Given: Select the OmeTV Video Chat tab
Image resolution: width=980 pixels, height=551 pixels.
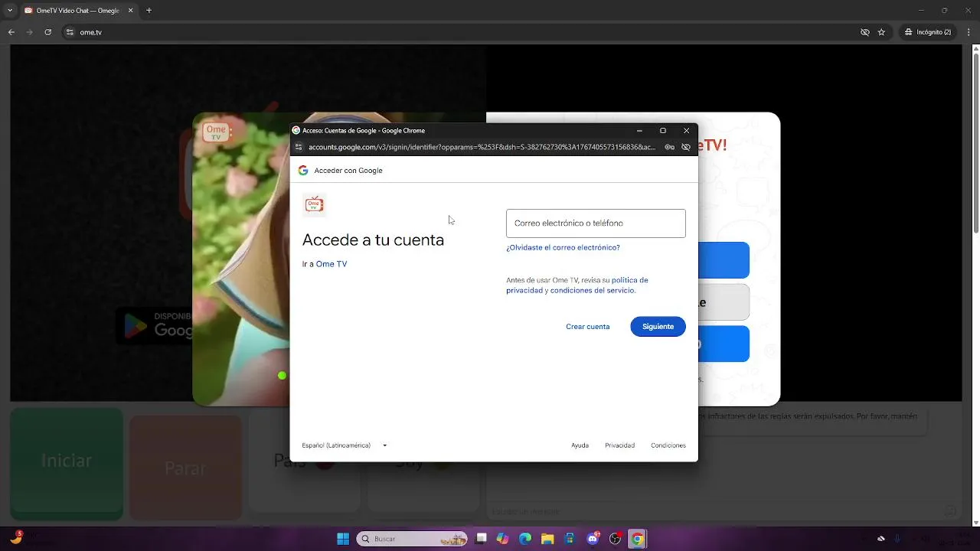Looking at the screenshot, I should (x=80, y=11).
